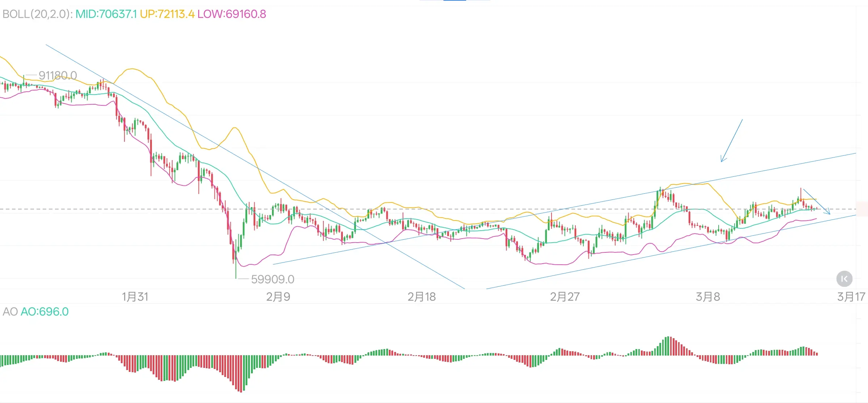Click the UP:72113.4 upper band label
Screen dimensions: 868x403
click(x=167, y=14)
